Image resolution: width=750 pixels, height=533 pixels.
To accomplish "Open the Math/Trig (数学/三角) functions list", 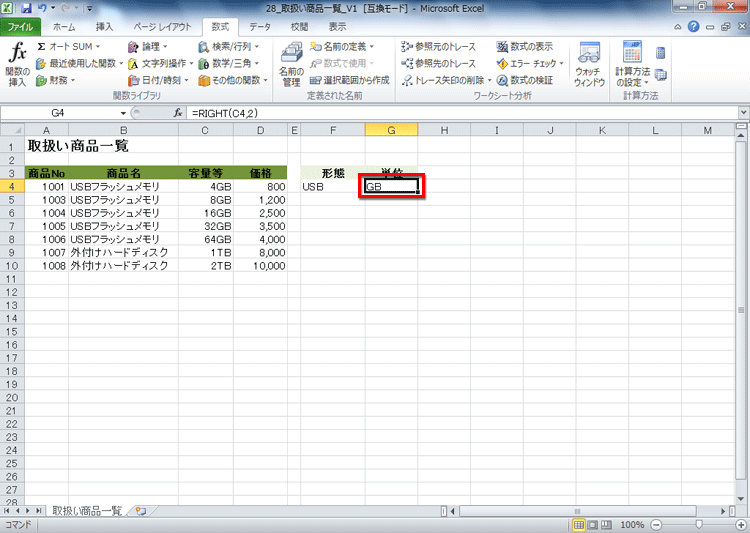I will [229, 63].
